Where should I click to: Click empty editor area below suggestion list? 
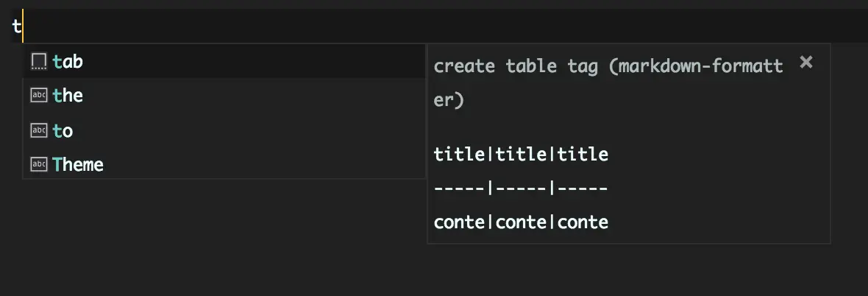(221, 236)
